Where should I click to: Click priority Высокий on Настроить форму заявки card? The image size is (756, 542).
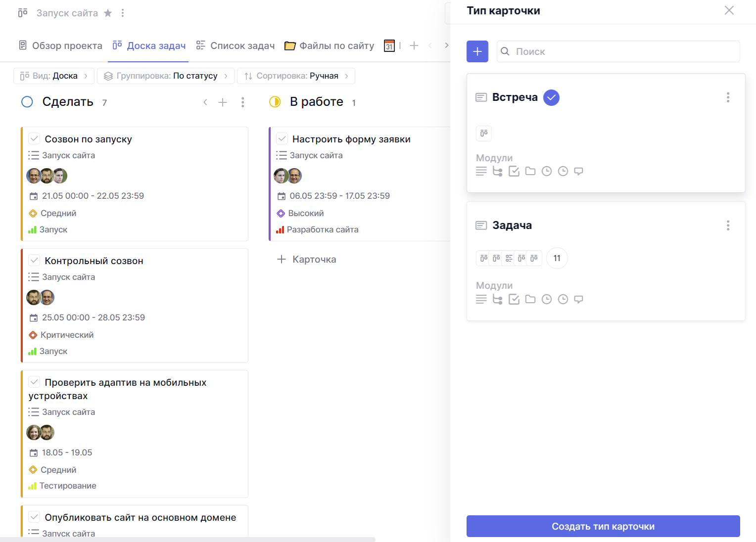[x=300, y=213]
